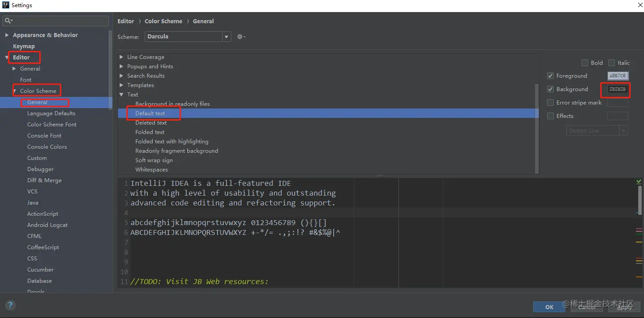Select Keymap in settings tree
The width and height of the screenshot is (644, 318).
[24, 46]
